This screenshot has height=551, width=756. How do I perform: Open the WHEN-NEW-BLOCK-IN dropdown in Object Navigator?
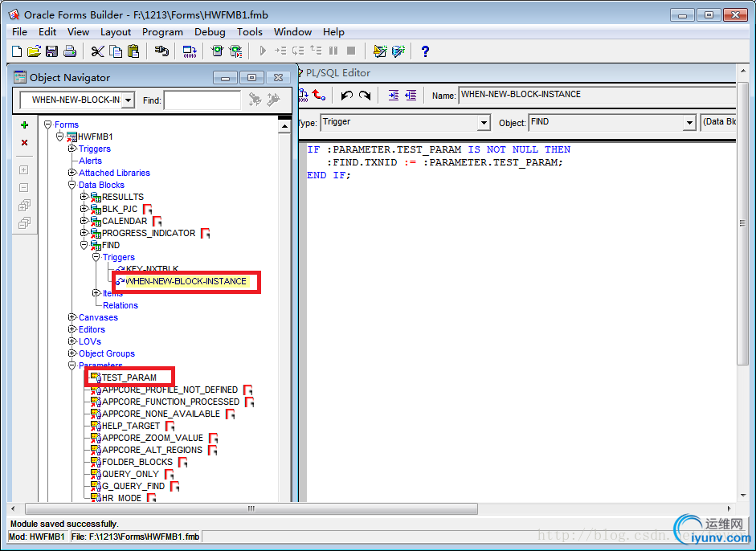coord(128,100)
